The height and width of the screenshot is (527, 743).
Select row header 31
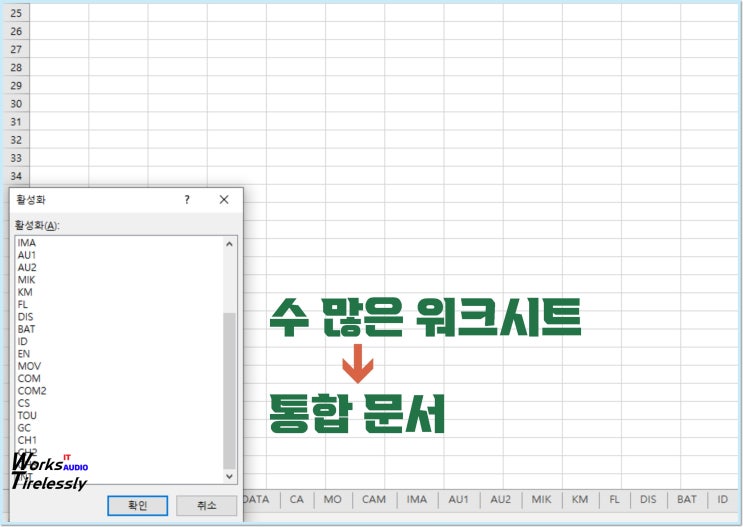[x=16, y=122]
